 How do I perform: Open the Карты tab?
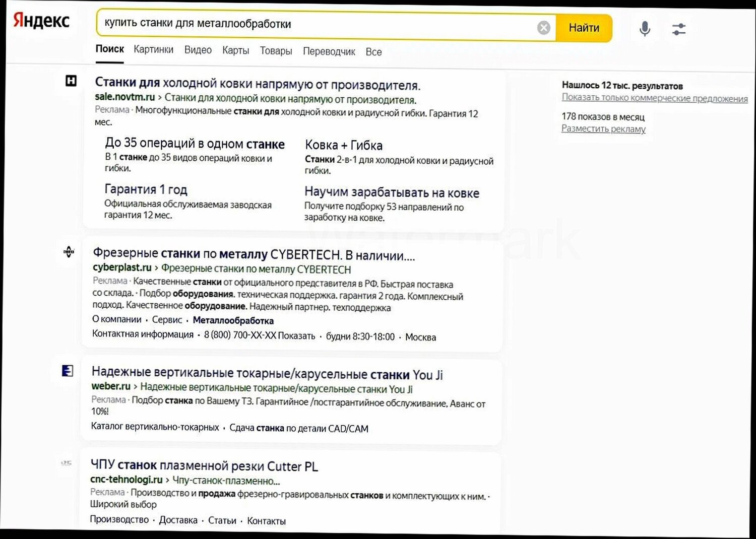point(235,50)
